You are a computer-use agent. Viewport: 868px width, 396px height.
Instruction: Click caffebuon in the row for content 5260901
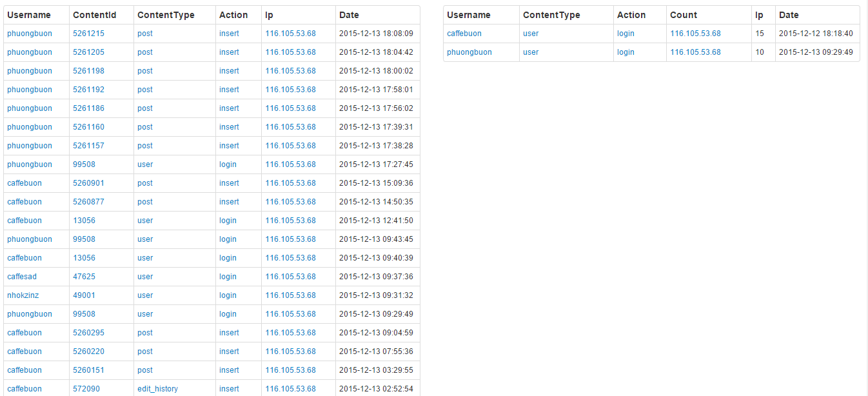point(25,183)
